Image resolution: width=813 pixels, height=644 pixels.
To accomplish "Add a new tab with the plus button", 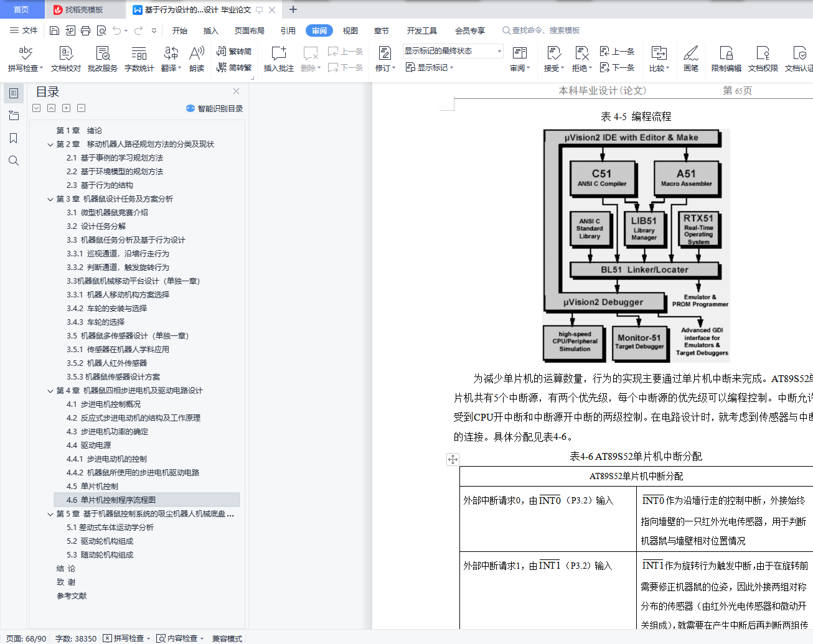I will pyautogui.click(x=293, y=9).
